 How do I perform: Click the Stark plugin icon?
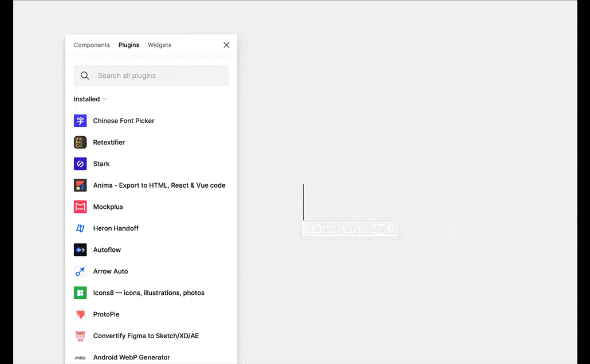coord(80,164)
